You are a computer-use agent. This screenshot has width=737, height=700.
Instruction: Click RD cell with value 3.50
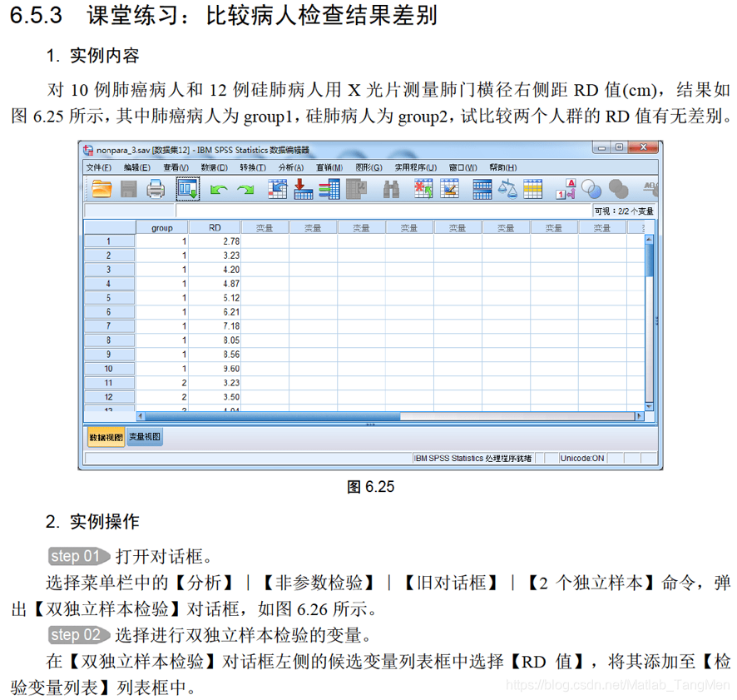pos(215,397)
